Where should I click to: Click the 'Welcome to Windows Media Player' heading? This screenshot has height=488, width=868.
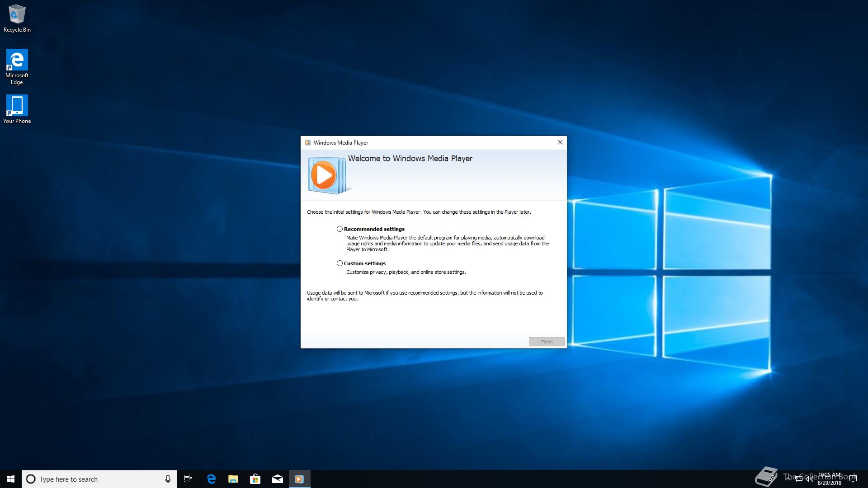(x=410, y=159)
